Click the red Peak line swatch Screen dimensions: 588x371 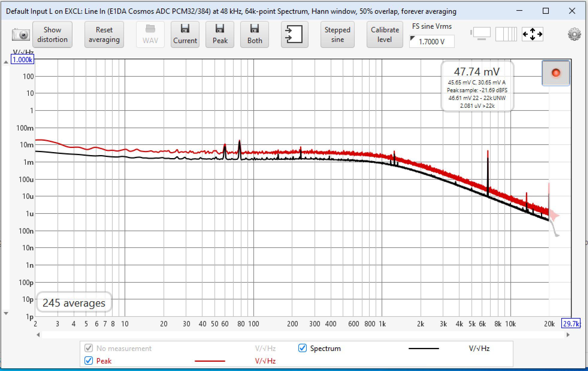(210, 361)
